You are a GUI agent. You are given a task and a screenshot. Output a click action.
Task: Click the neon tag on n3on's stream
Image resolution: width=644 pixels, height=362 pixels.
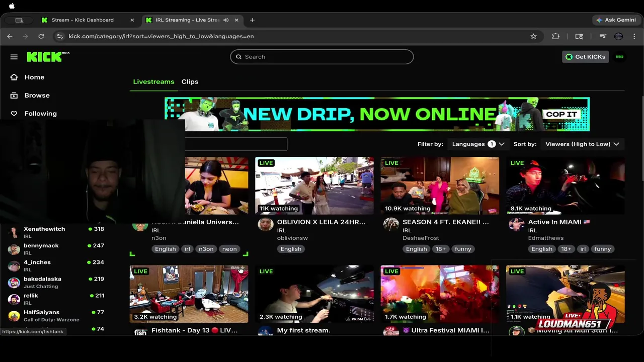(229, 249)
